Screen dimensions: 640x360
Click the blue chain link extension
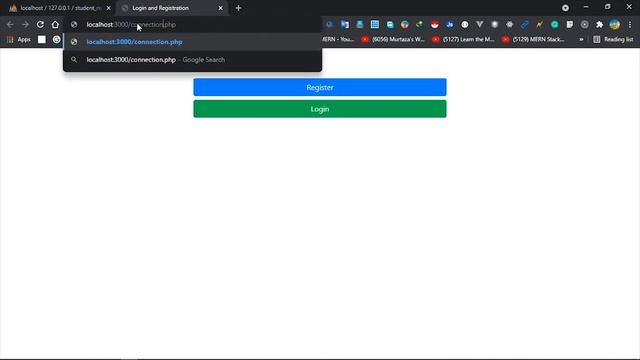click(x=525, y=24)
